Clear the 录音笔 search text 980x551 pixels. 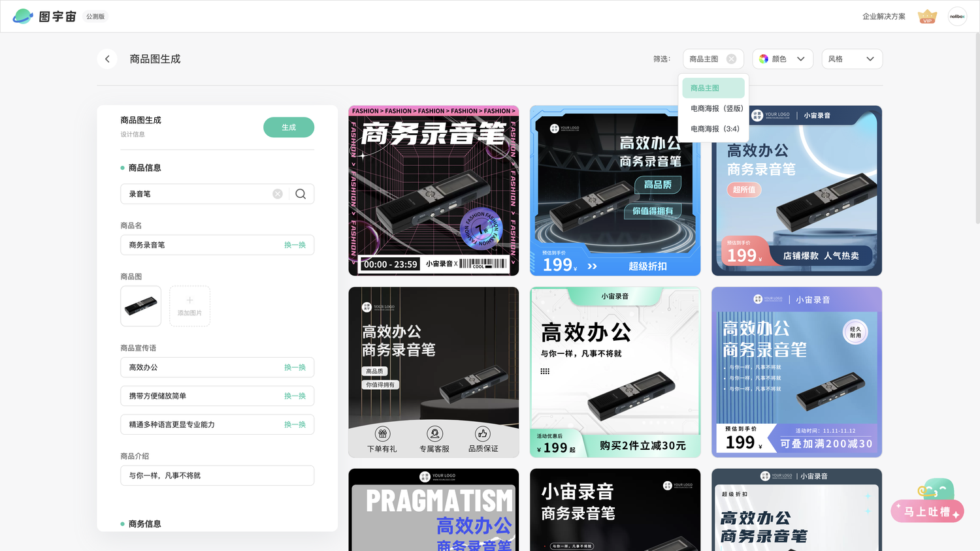click(278, 194)
